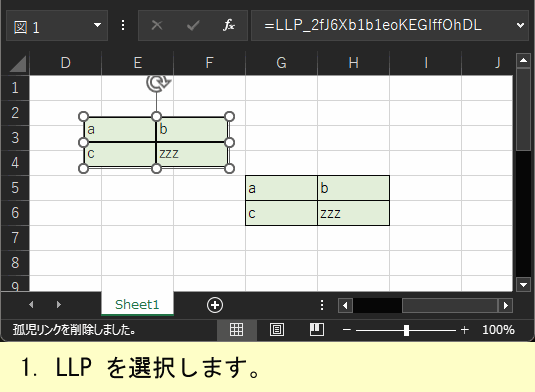This screenshot has width=535, height=392.
Task: Select the row 2 header
Action: pyautogui.click(x=15, y=113)
